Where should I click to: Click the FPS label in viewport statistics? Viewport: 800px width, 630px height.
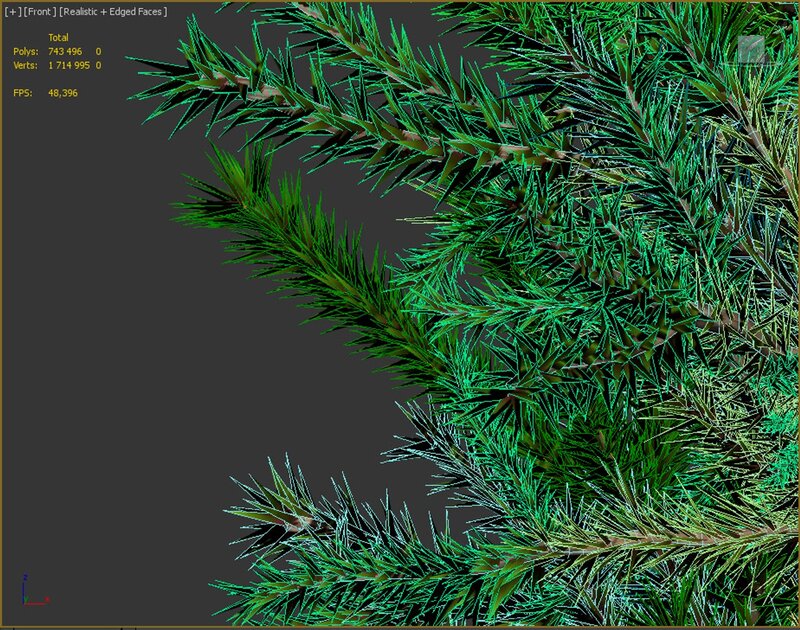22,92
